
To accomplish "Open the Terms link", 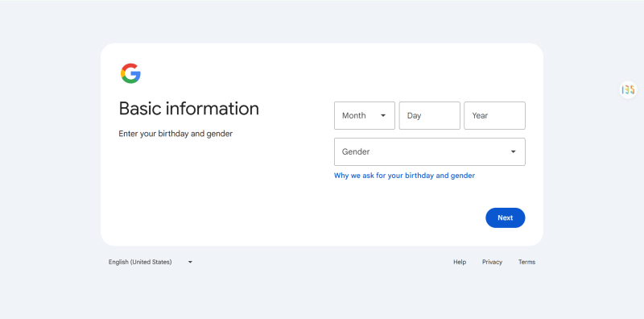I will pos(526,262).
